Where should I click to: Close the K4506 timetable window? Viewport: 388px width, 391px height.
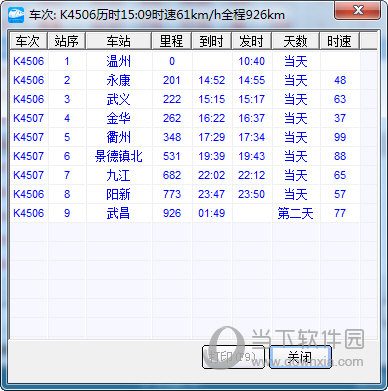(x=358, y=10)
